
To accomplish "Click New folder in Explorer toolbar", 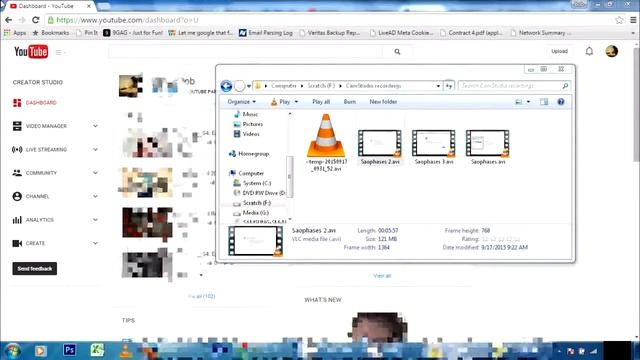I will click(383, 102).
